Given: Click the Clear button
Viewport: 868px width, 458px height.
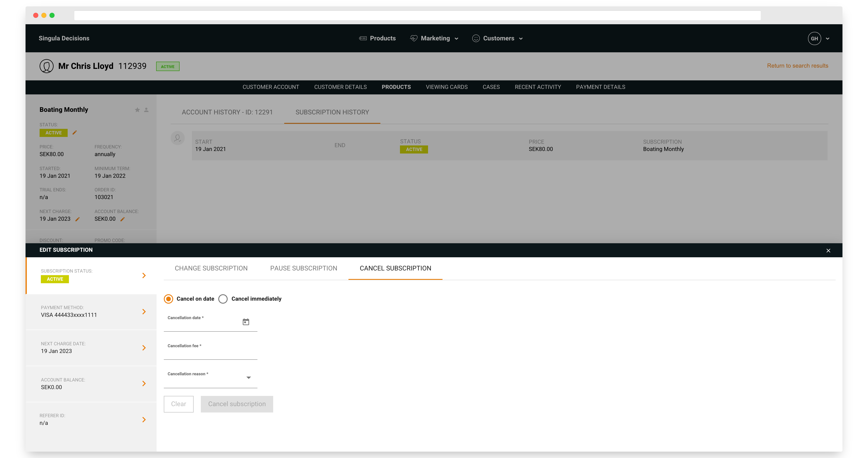Looking at the screenshot, I should (178, 404).
